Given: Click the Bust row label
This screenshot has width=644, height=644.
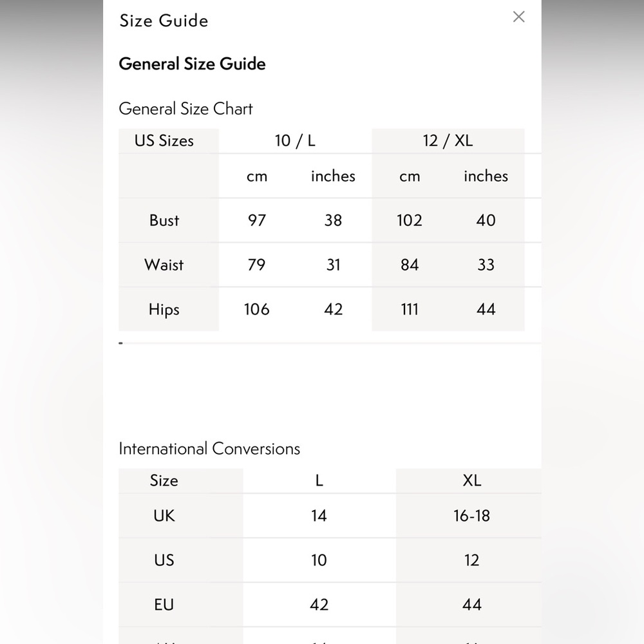Looking at the screenshot, I should [164, 220].
